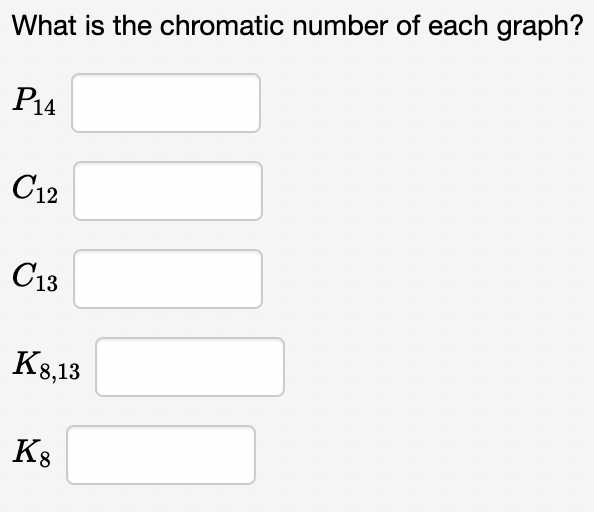The width and height of the screenshot is (594, 512).
Task: Focus the text field beside K8,13
Action: click(190, 367)
